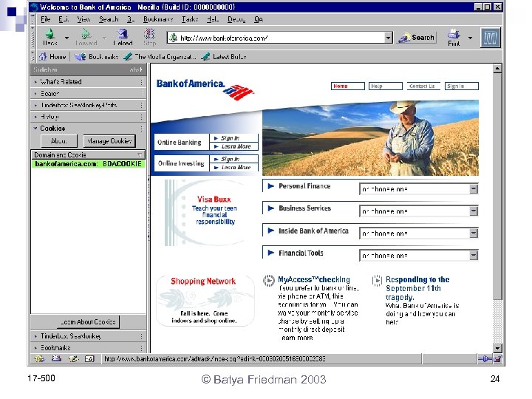Image resolution: width=532 pixels, height=399 pixels.
Task: Expand the Bookmarks sidebar panel
Action: (88, 348)
